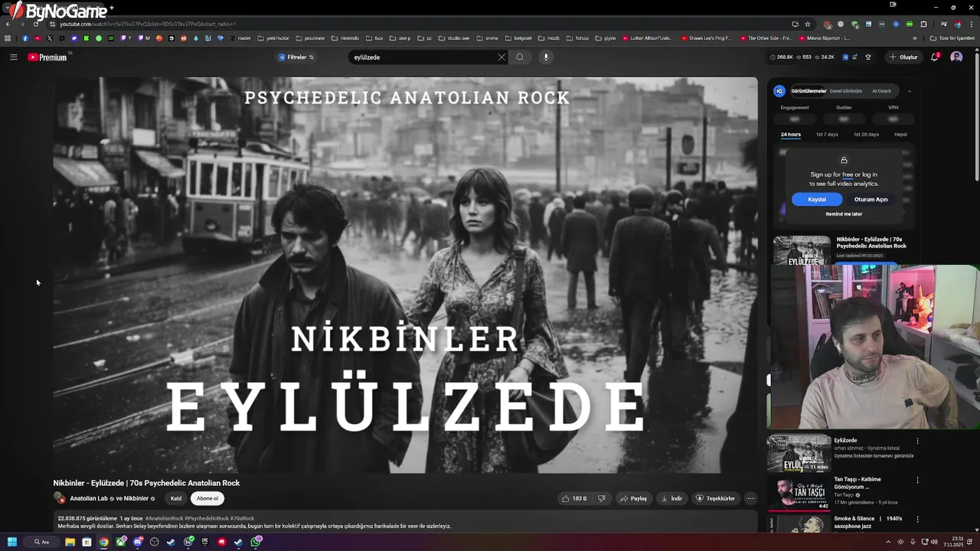Image resolution: width=980 pixels, height=551 pixels.
Task: Dislike the video with thumbs down
Action: tap(602, 499)
